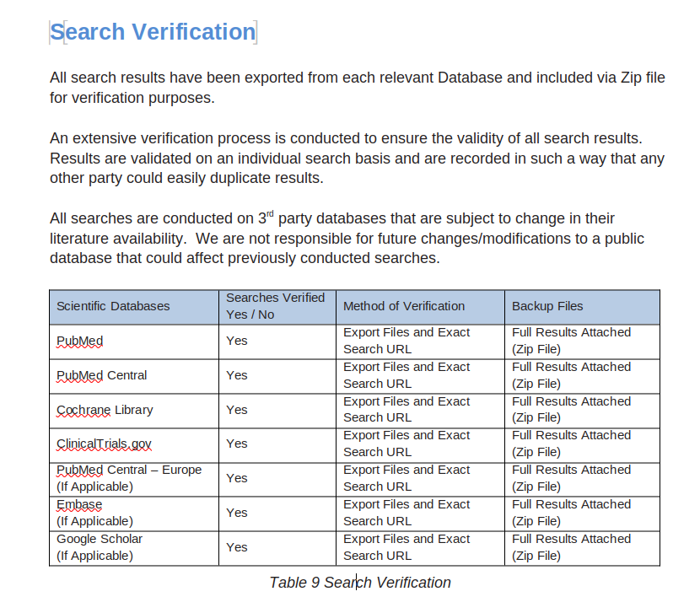This screenshot has height=613, width=700.
Task: Click the paragraph about 3rd party databases
Action: pos(346,238)
